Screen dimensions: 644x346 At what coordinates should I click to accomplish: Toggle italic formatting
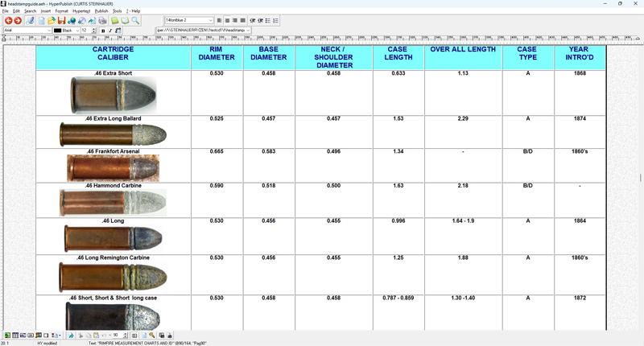[x=110, y=31]
